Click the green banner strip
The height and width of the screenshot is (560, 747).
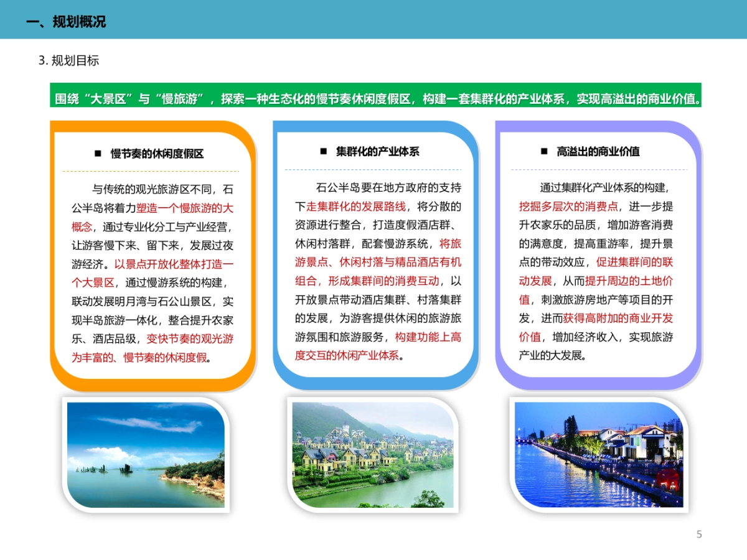point(374,97)
